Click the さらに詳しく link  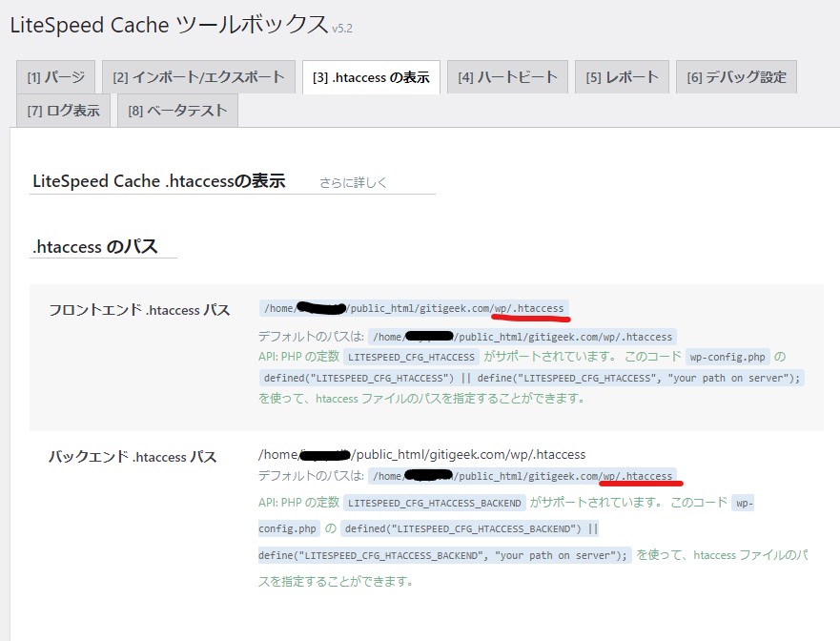click(x=355, y=182)
